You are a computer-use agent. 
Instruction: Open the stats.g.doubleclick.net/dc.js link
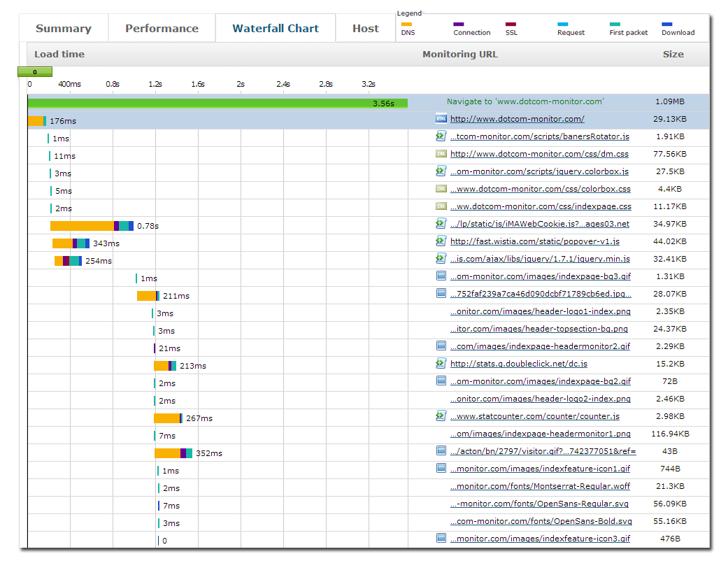pyautogui.click(x=519, y=364)
